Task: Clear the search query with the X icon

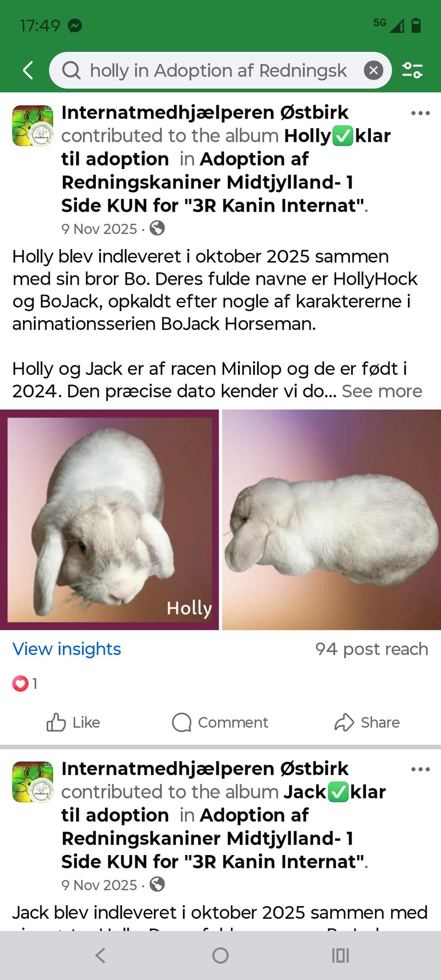Action: (x=373, y=70)
